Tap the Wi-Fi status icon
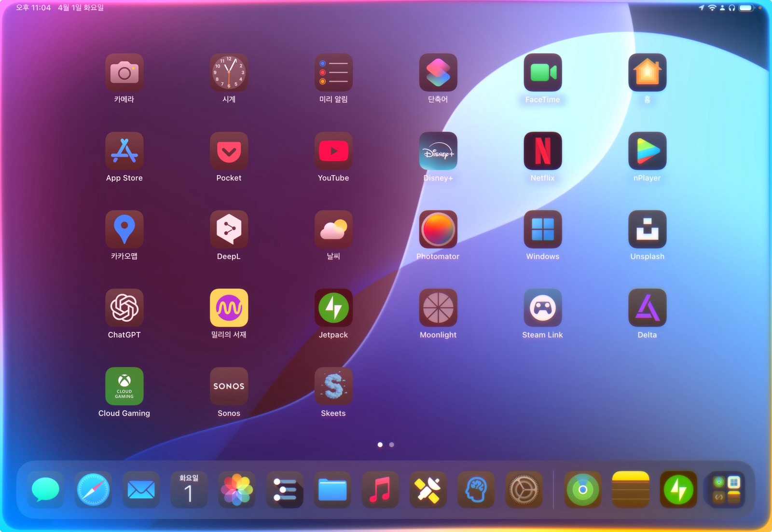Image resolution: width=772 pixels, height=532 pixels. 712,8
